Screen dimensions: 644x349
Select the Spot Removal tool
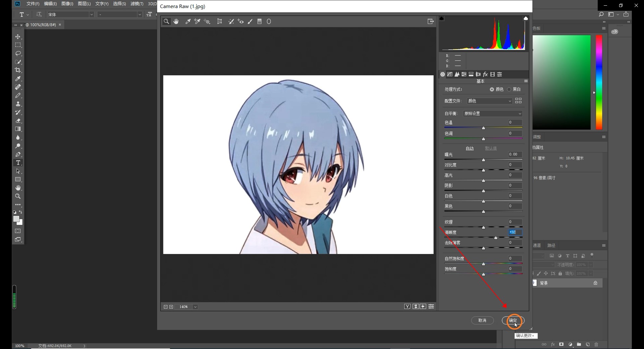tap(231, 21)
